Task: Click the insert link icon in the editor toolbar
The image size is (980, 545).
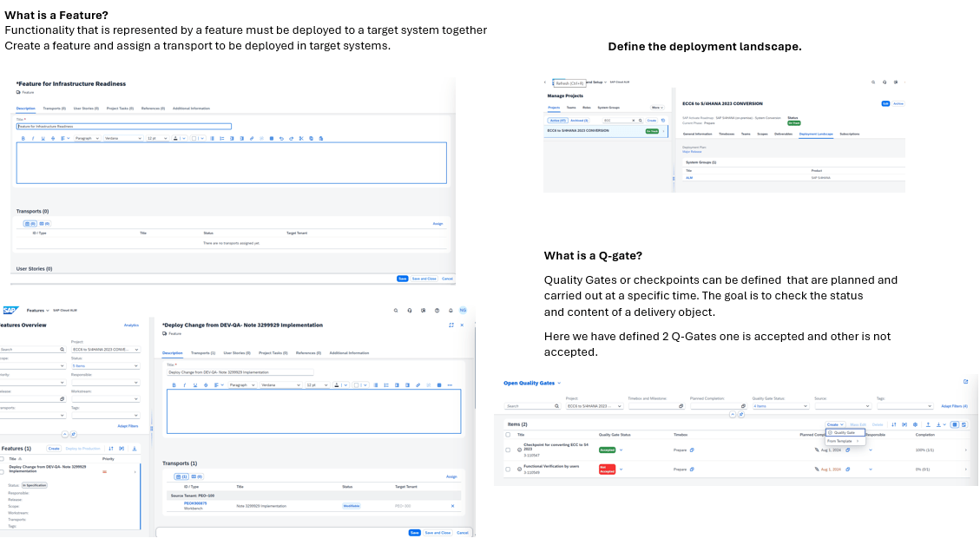Action: (x=252, y=139)
